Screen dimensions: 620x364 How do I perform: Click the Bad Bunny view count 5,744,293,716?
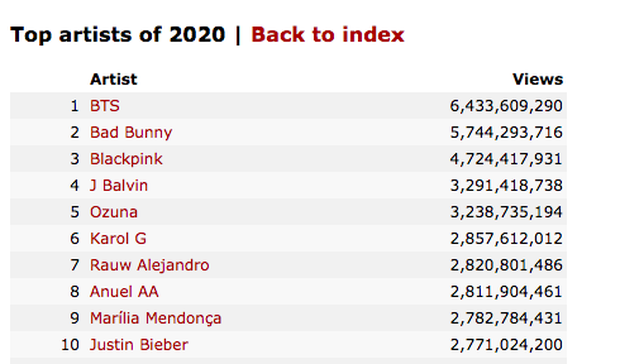coord(506,132)
